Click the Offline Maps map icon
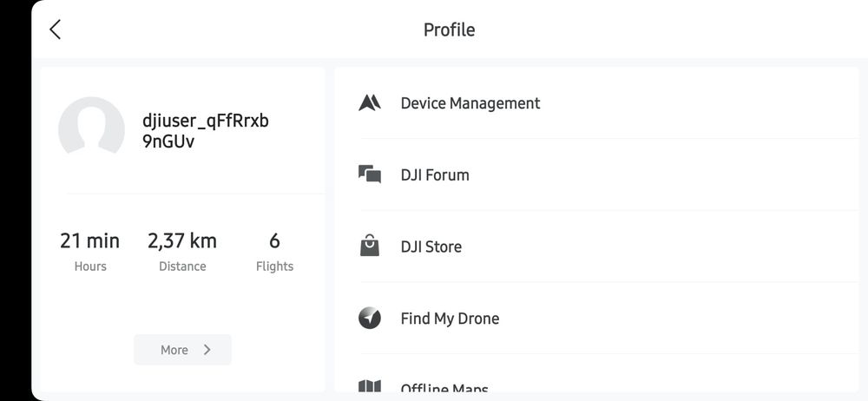This screenshot has width=868, height=401. coord(370,387)
